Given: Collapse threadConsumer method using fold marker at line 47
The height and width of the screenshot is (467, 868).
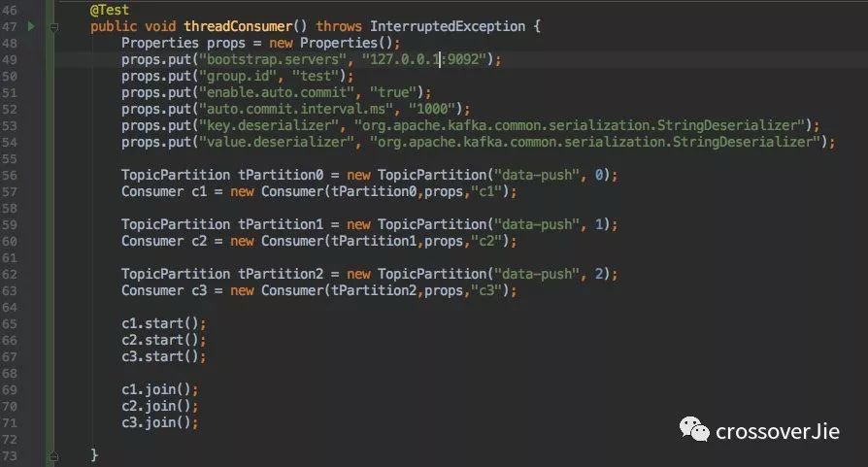Looking at the screenshot, I should 55,27.
